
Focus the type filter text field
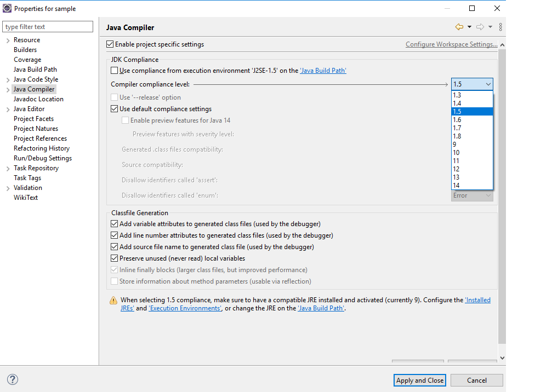coord(48,27)
